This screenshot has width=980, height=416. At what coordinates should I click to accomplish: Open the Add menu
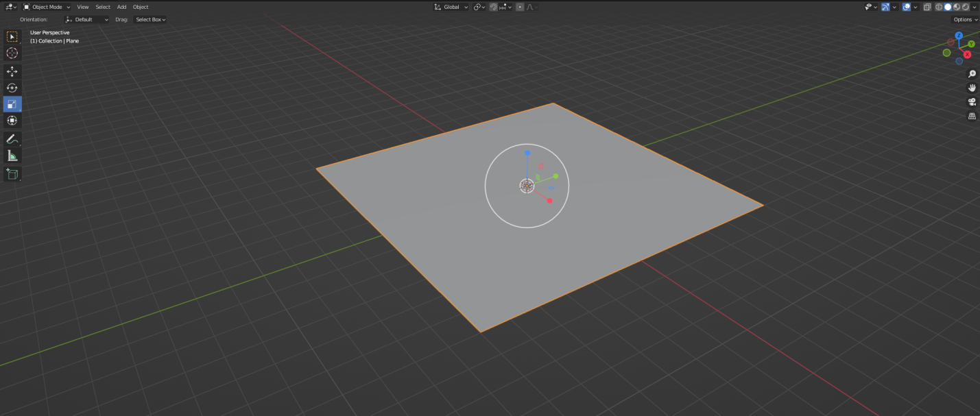[x=121, y=7]
